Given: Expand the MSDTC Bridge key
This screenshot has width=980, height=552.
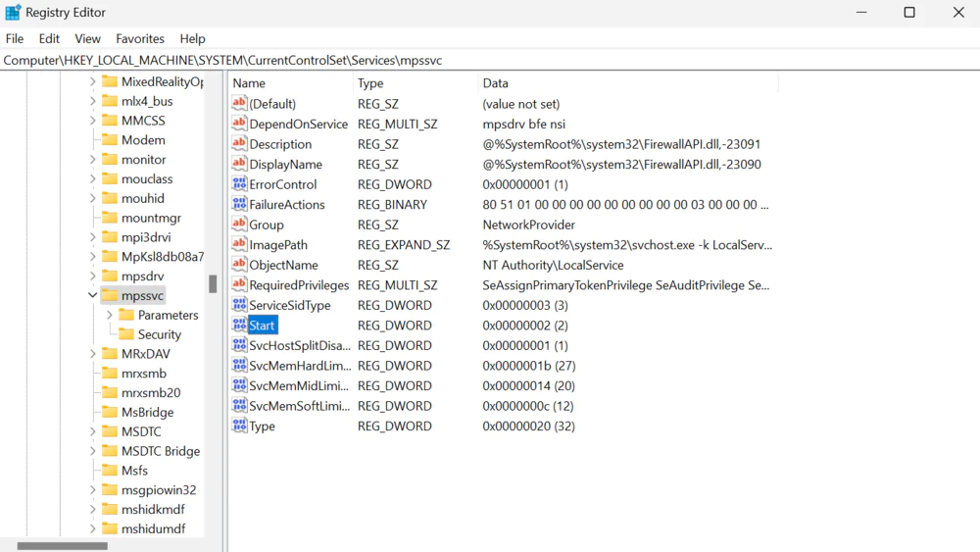Looking at the screenshot, I should pos(92,451).
